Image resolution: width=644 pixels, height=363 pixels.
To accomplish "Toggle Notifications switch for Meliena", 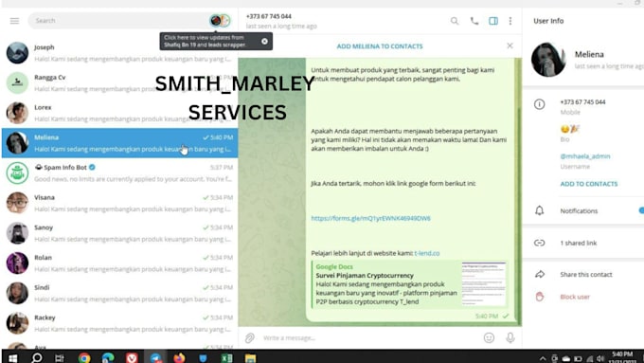I will click(x=641, y=210).
